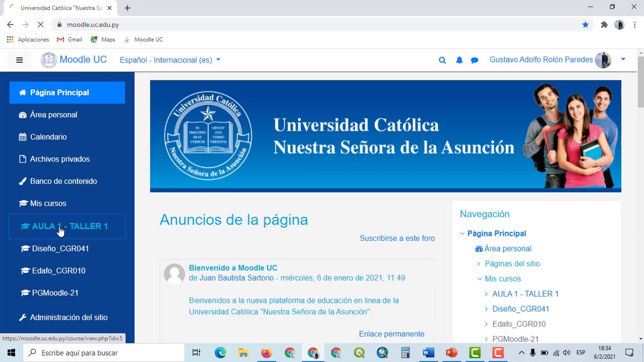Open Microsoft Edge from the taskbar

click(x=220, y=353)
